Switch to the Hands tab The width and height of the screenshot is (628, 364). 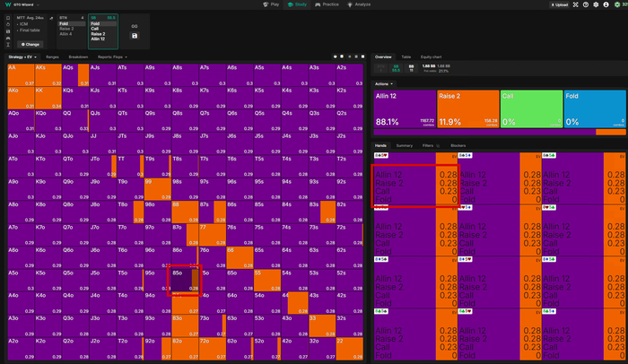point(380,145)
